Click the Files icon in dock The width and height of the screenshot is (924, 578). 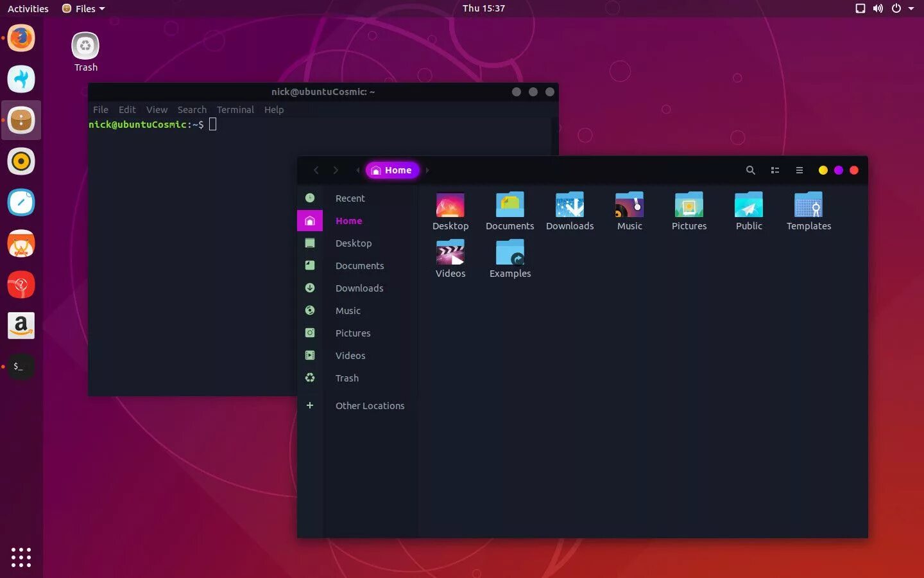coord(21,120)
